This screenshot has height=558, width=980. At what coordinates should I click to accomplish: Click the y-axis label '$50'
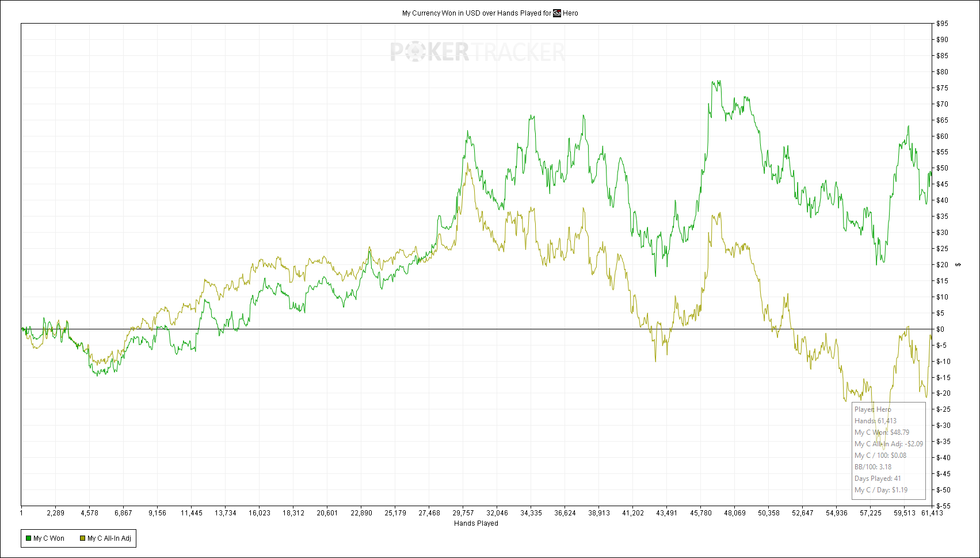point(943,168)
